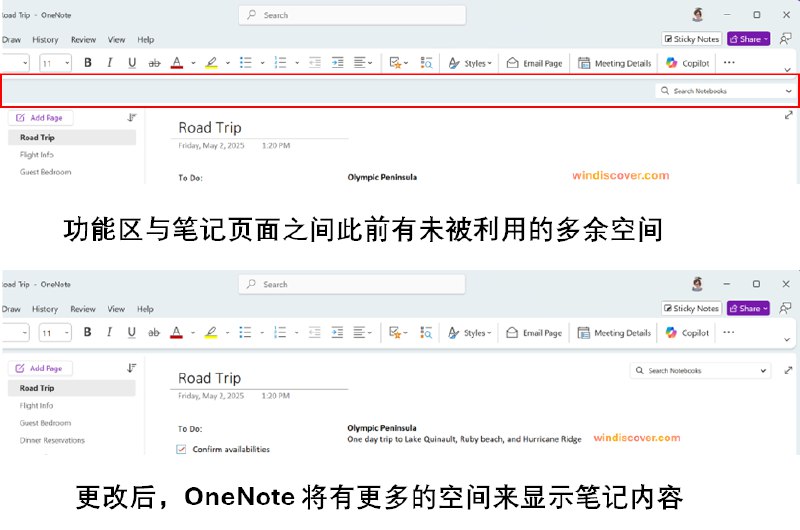Click the feedback icon in upper OneNote window
Viewport: 800px width, 530px height.
[x=785, y=39]
